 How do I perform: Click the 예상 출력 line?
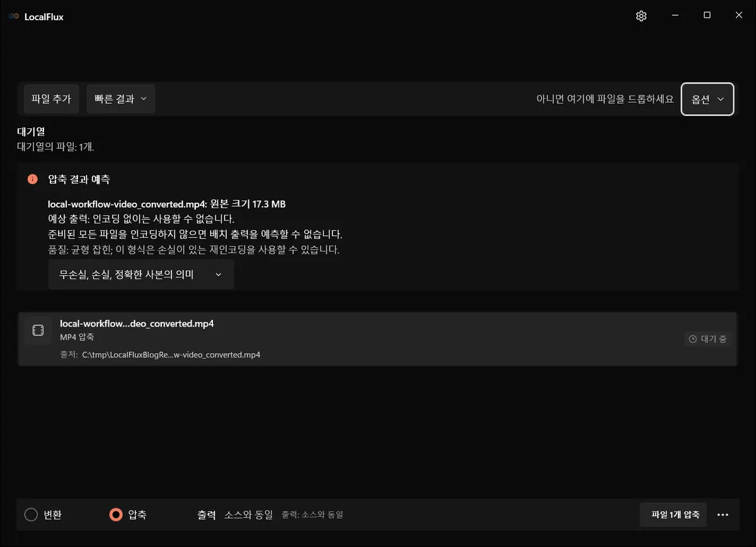point(141,220)
